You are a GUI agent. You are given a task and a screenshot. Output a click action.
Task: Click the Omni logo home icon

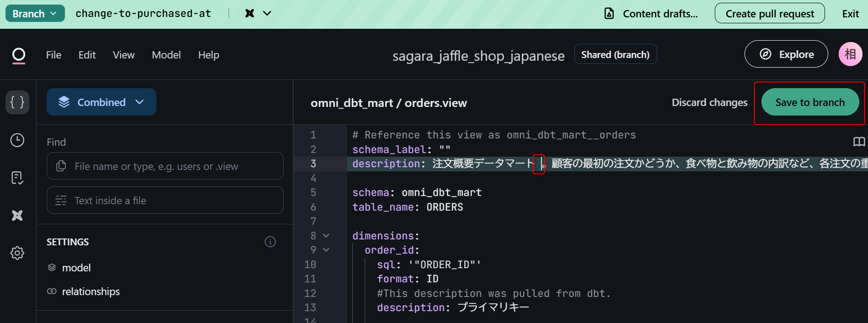pyautogui.click(x=19, y=55)
